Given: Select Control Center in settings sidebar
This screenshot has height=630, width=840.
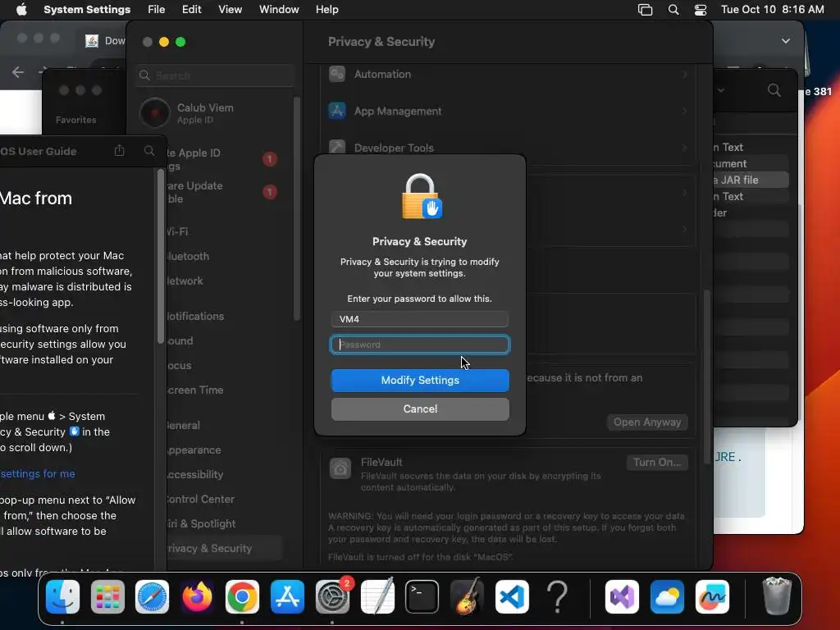Looking at the screenshot, I should pos(200,500).
